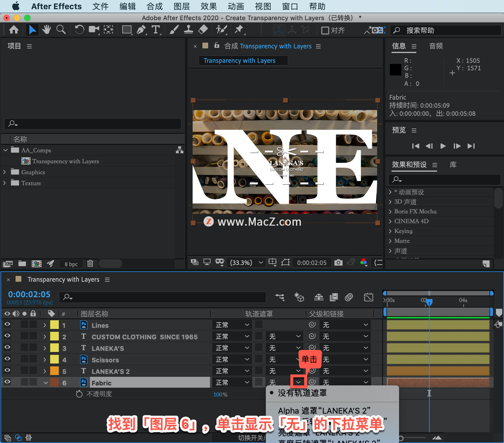Expand the Keying effects category

tap(390, 231)
